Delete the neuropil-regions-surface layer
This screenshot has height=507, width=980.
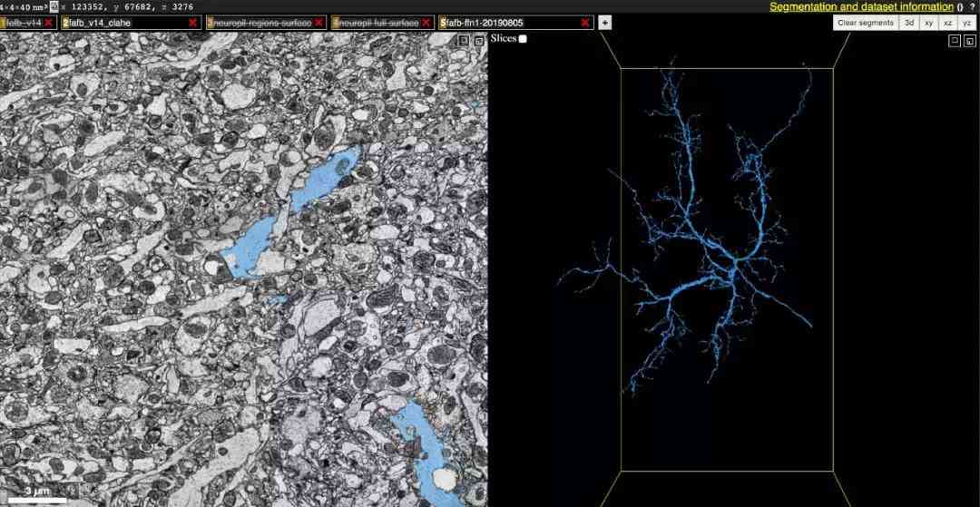pos(319,23)
